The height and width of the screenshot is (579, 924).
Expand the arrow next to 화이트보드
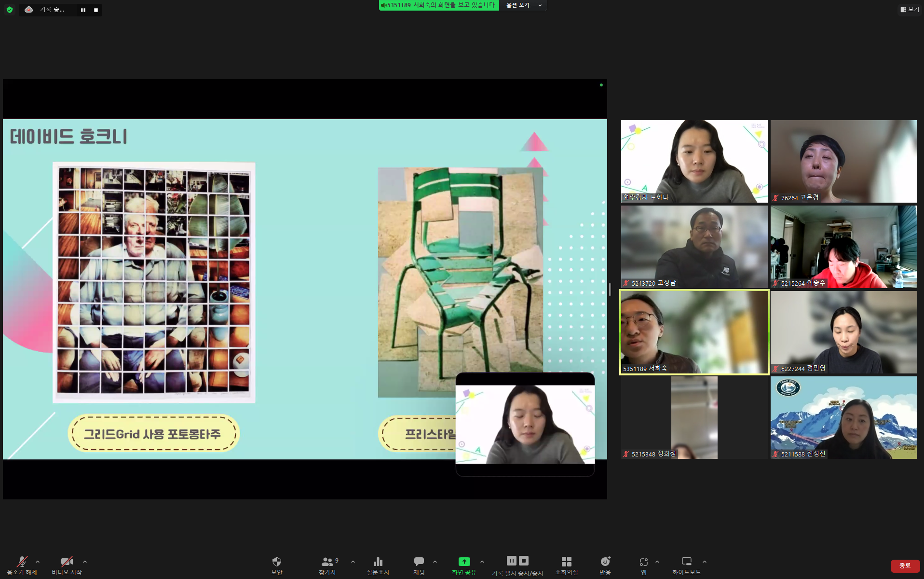coord(705,562)
